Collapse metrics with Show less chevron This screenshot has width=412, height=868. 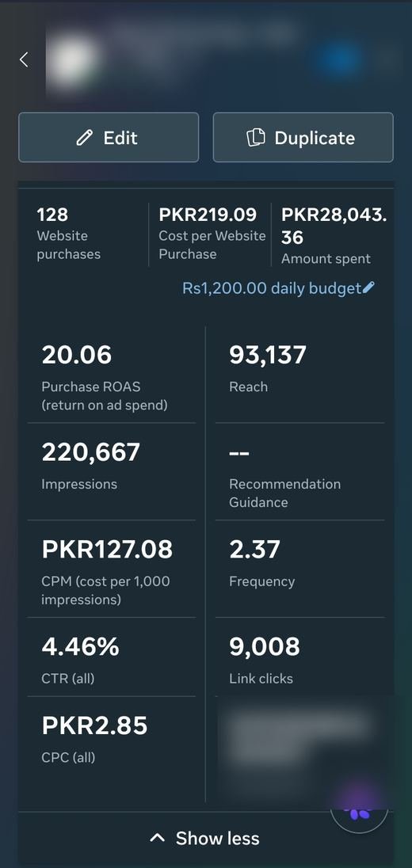[x=157, y=838]
